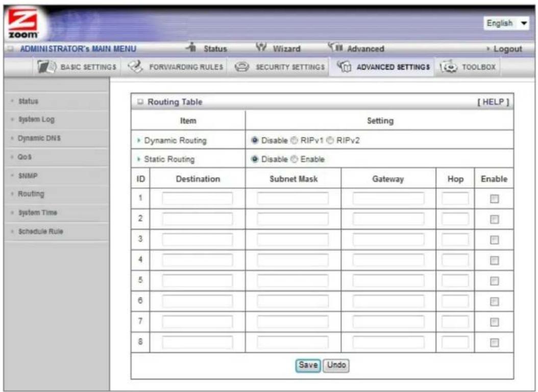Open System Time in the sidebar

pyautogui.click(x=38, y=213)
